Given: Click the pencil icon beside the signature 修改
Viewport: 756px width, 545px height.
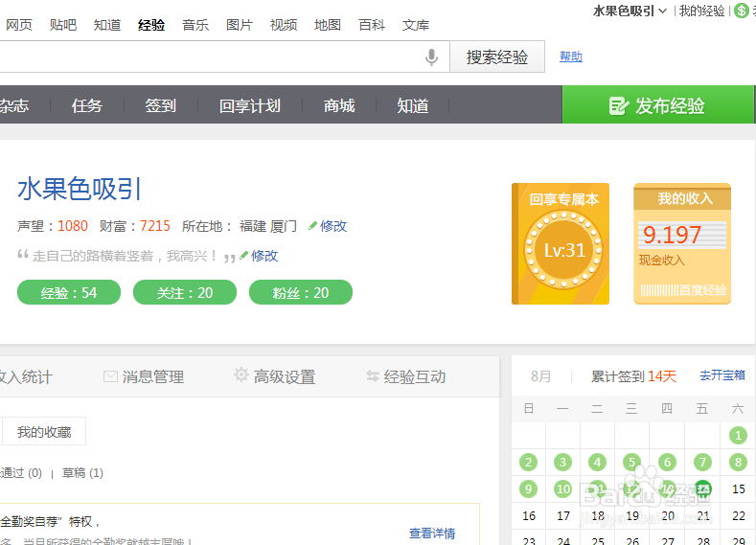Looking at the screenshot, I should [x=244, y=256].
